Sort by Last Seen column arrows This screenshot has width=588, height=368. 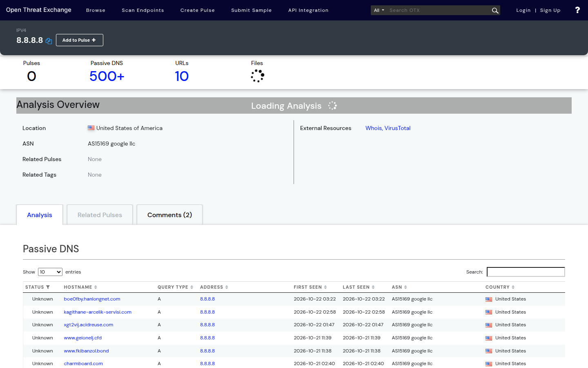pos(373,287)
